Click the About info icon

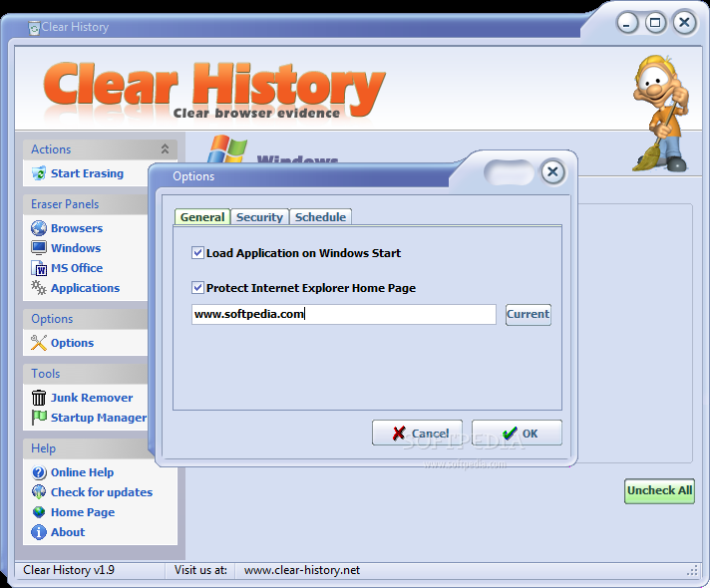[39, 532]
